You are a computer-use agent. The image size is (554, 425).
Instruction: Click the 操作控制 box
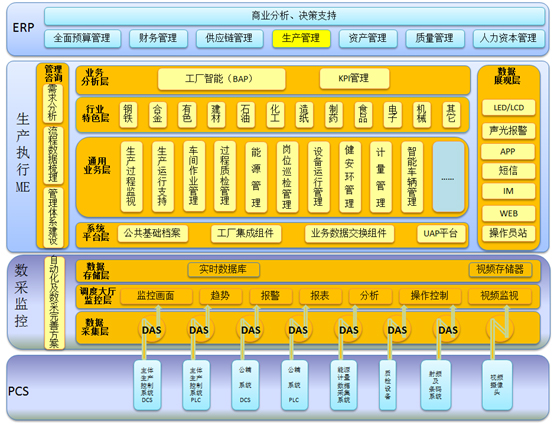coord(430,296)
